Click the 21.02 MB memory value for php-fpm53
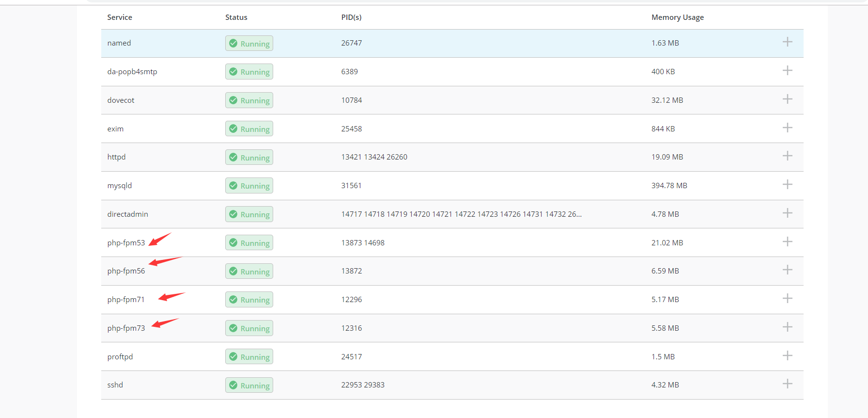Screen dimensions: 868x418 tap(667, 243)
